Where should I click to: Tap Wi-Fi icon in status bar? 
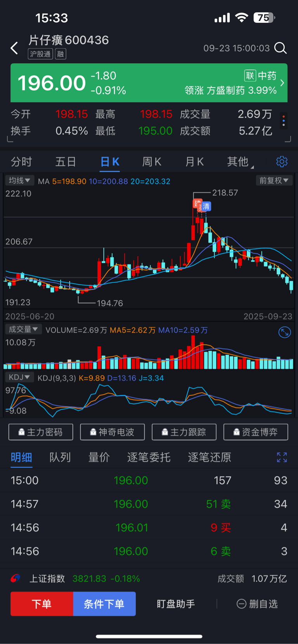coord(242,17)
